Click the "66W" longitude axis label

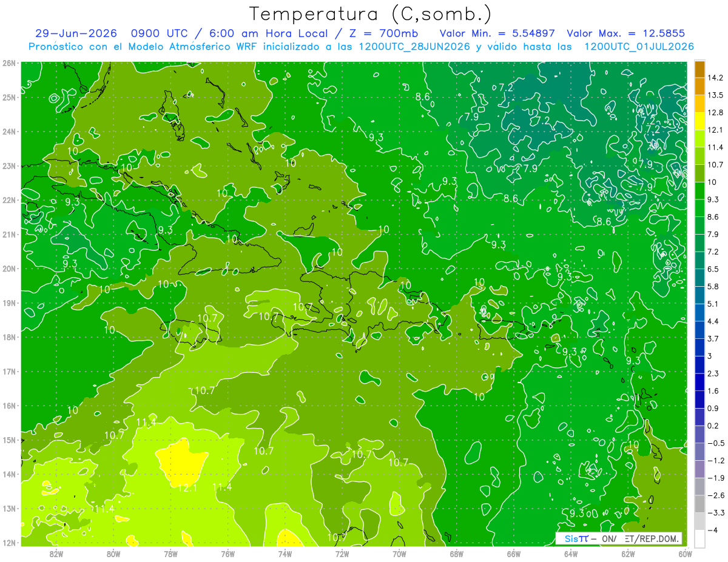click(x=513, y=554)
